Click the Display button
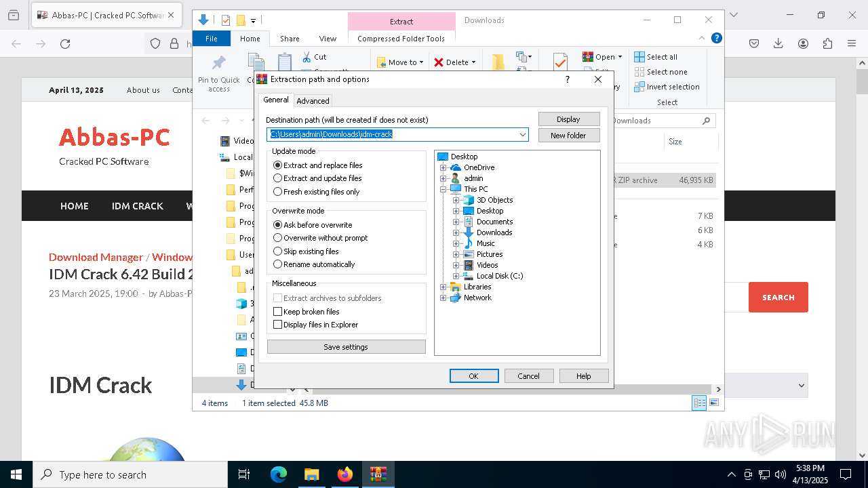This screenshot has height=488, width=868. tap(568, 119)
